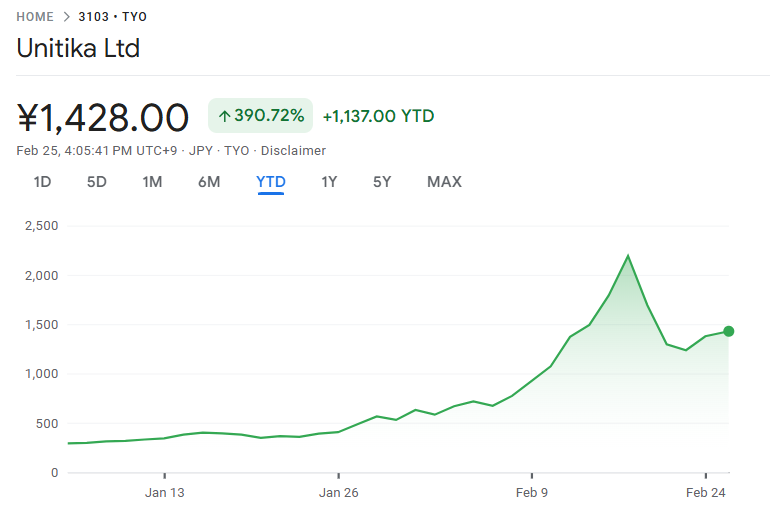Click the Jan 26 x-axis label
Viewport: 770px width, 522px height.
339,492
